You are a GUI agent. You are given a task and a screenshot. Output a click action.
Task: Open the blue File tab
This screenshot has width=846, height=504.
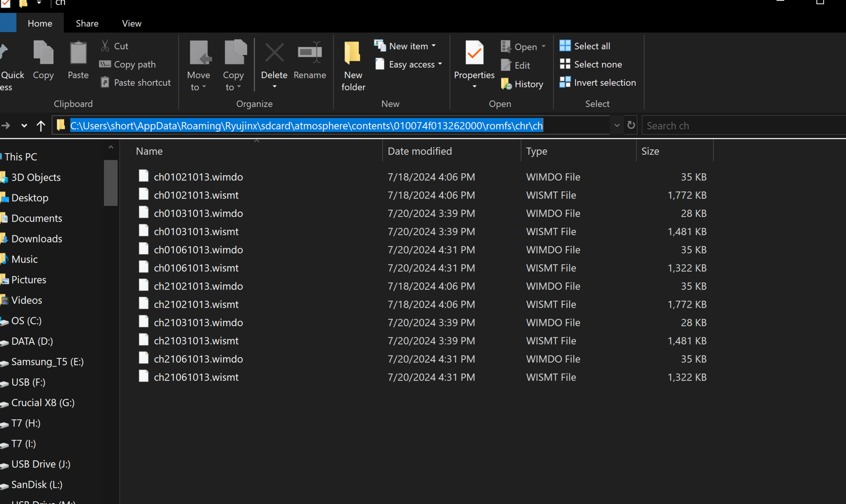pyautogui.click(x=8, y=23)
